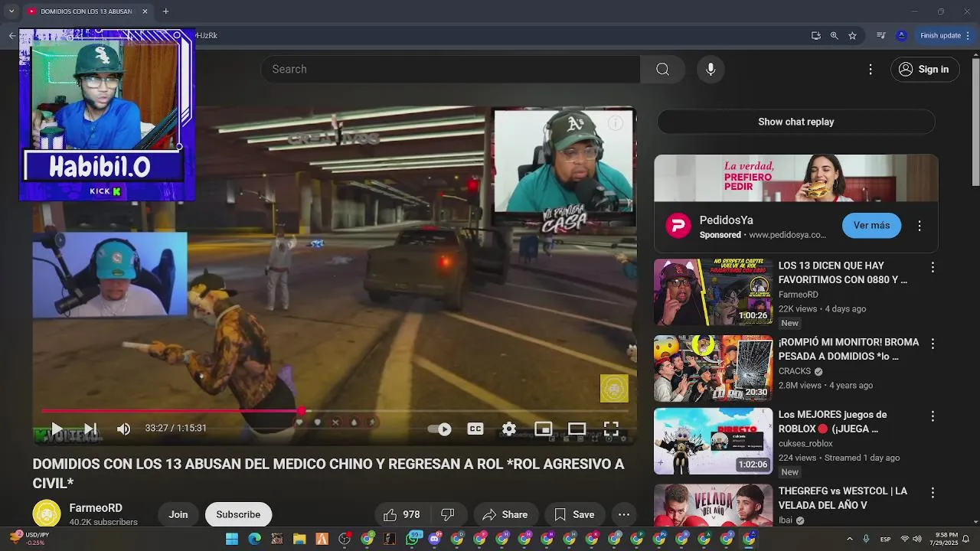Click the FarmeoRD channel avatar
This screenshot has width=980, height=551.
(47, 514)
